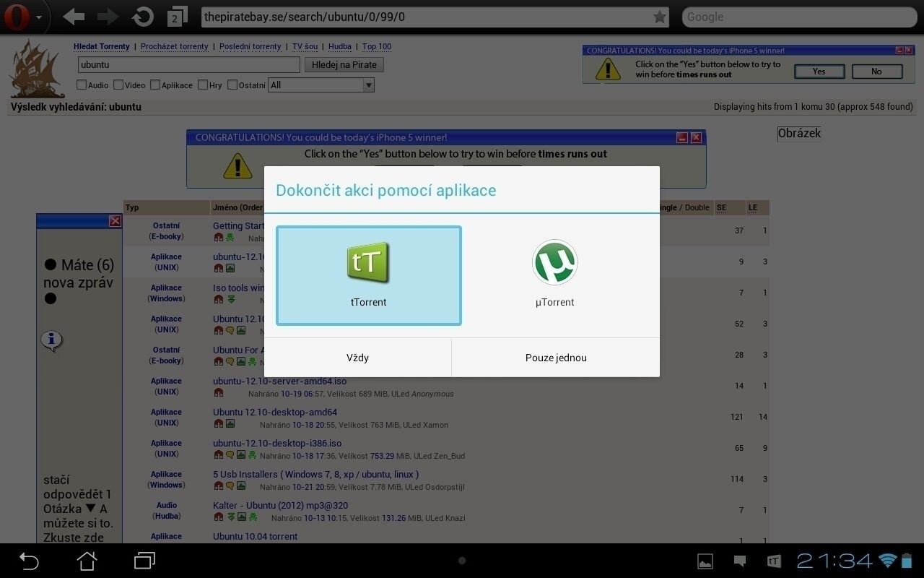Open ubuntu-12.10-server-amd64.iso torrent

pyautogui.click(x=279, y=381)
